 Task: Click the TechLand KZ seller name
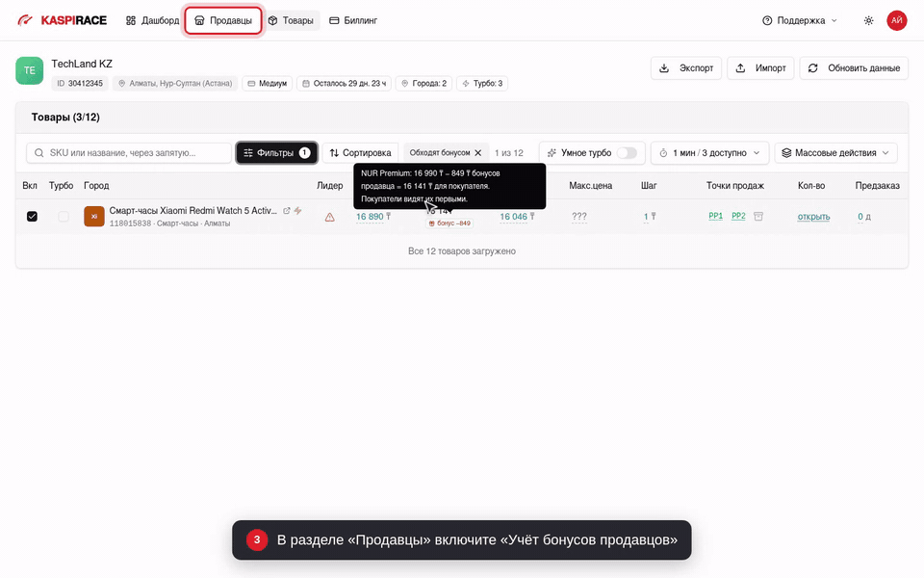point(81,64)
